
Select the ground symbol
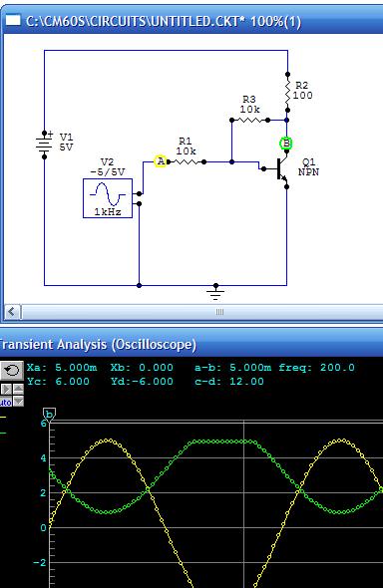[x=215, y=292]
